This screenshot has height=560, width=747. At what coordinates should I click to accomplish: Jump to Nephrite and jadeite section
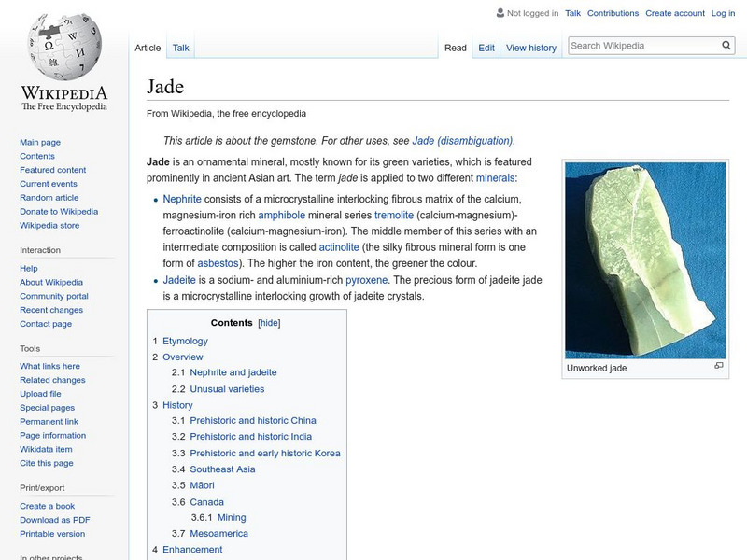tap(233, 372)
